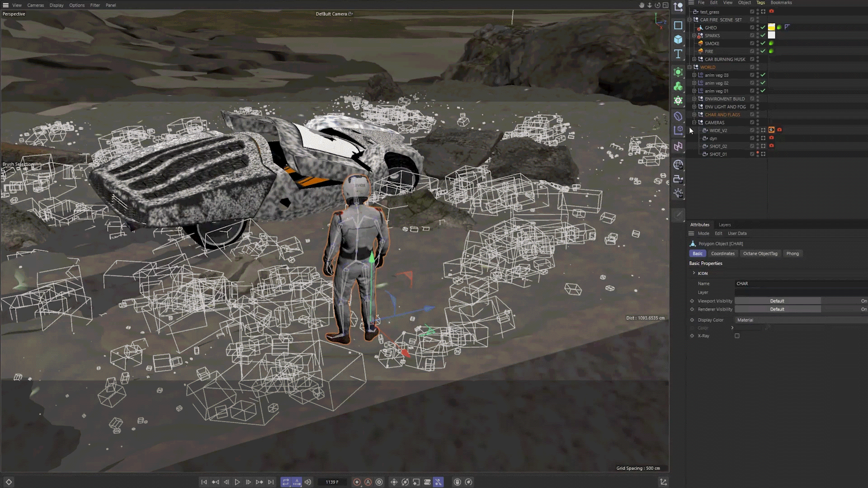Select the Cube primitive tool
The height and width of the screenshot is (488, 868).
pyautogui.click(x=678, y=40)
